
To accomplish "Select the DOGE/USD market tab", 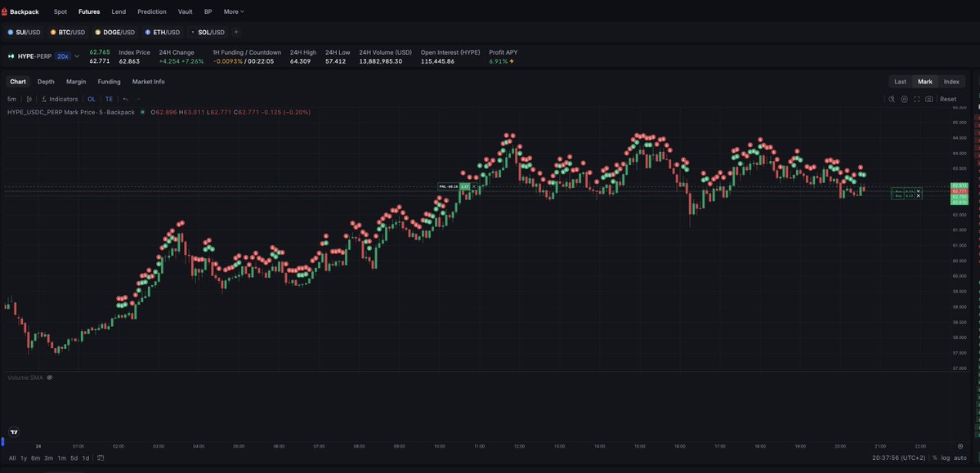I will [x=115, y=32].
